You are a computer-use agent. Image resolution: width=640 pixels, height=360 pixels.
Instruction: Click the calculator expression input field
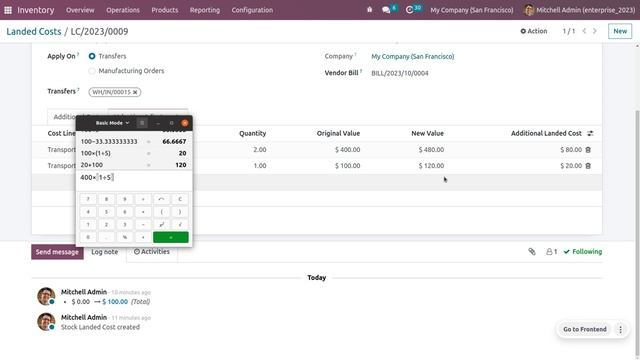tap(134, 178)
